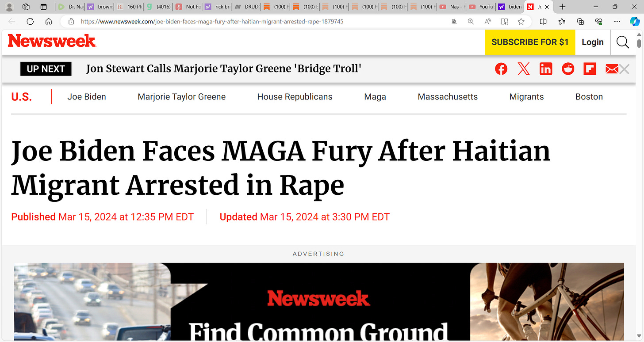Open the Marjorie Taylor Greene topic link

(182, 97)
